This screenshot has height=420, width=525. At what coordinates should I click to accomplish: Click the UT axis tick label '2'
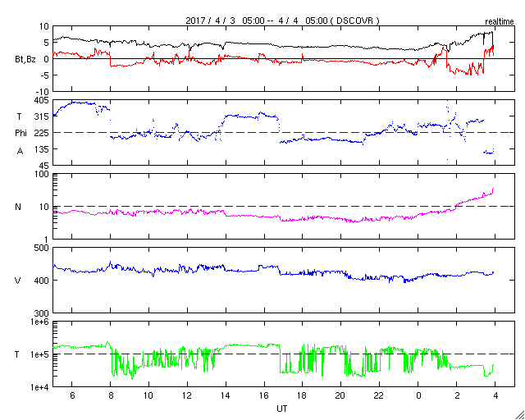(457, 395)
